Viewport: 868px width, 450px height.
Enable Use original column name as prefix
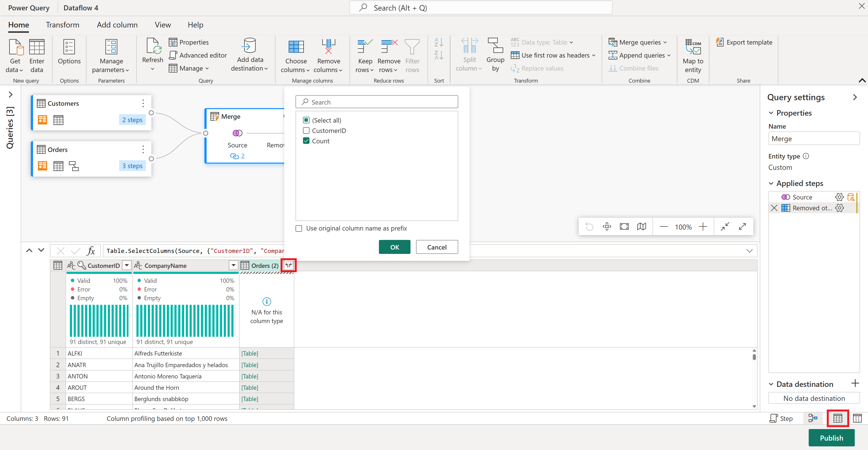pos(299,228)
